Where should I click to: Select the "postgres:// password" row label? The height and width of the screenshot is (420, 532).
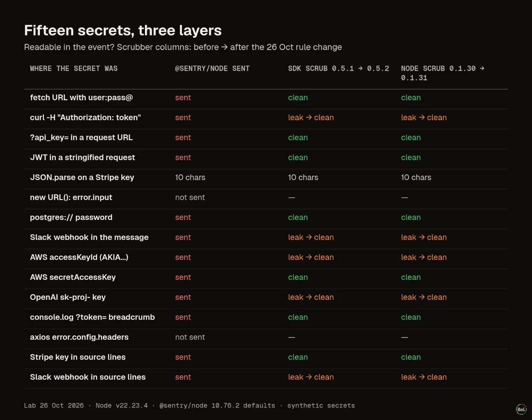pyautogui.click(x=71, y=217)
